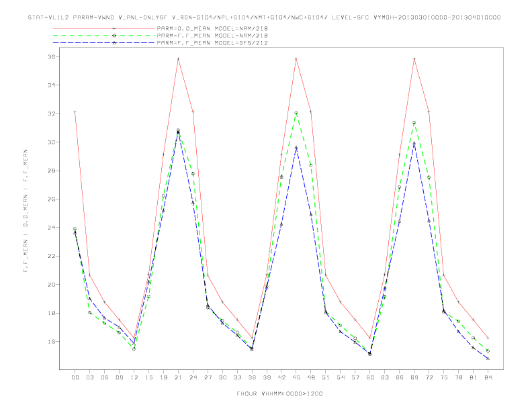Click red line peak marker at hour 21
Image resolution: width=532 pixels, height=411 pixels.
178,59
